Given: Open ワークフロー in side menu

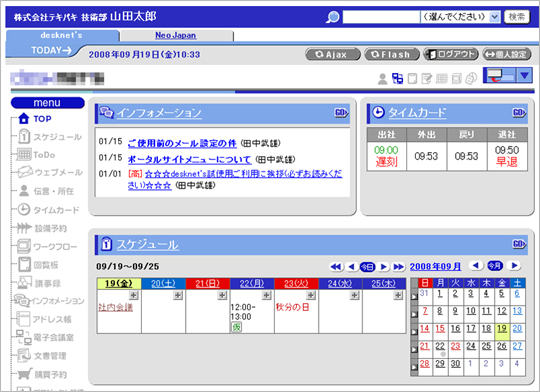Looking at the screenshot, I should pos(47,247).
